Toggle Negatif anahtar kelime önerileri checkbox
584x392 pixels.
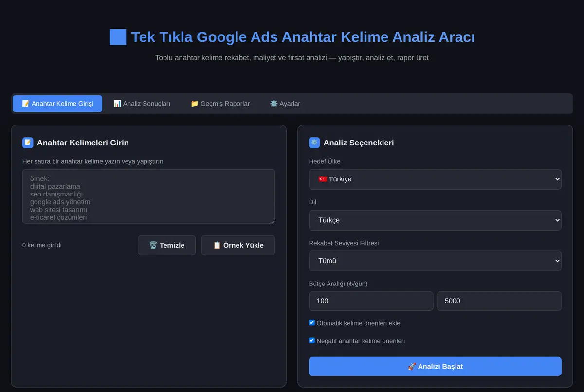pyautogui.click(x=312, y=340)
